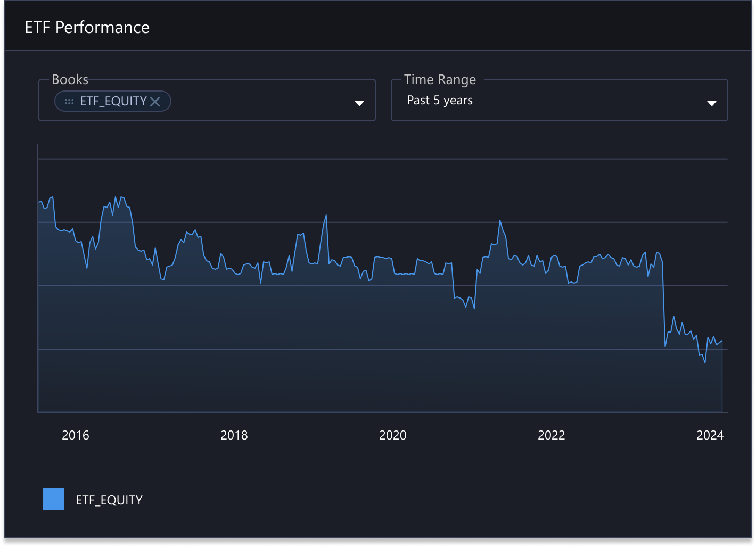756x547 pixels.
Task: Toggle the ETF_EQUITY series via its legend label
Action: tap(109, 500)
